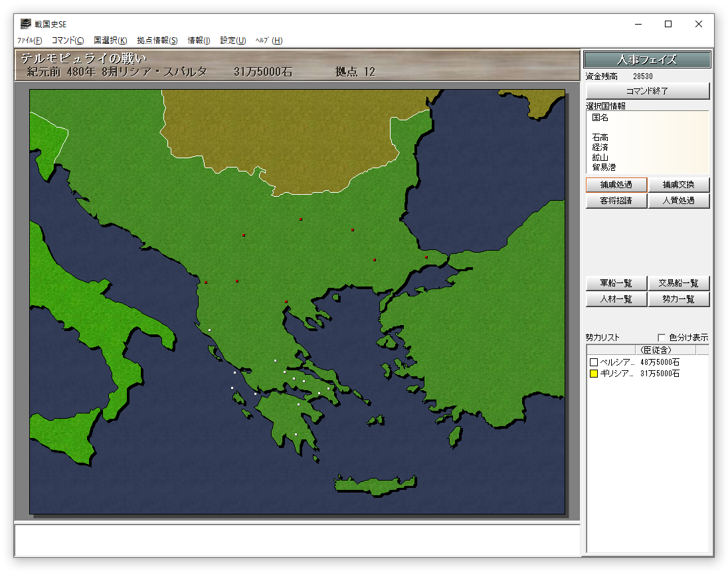Screen dimensions: 728x571
Task: Open the 設定(U) menu
Action: coord(232,41)
